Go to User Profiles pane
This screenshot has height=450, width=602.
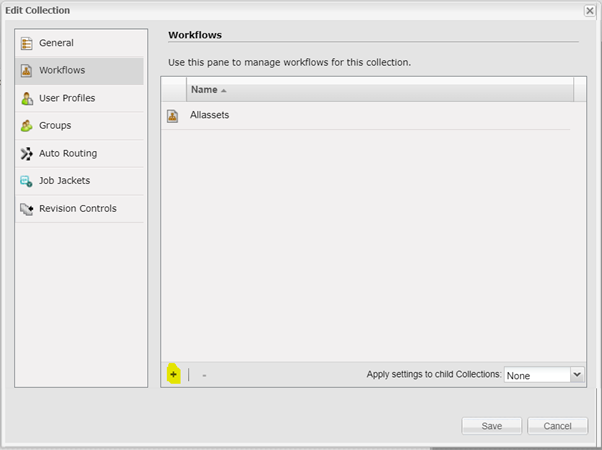pos(67,98)
